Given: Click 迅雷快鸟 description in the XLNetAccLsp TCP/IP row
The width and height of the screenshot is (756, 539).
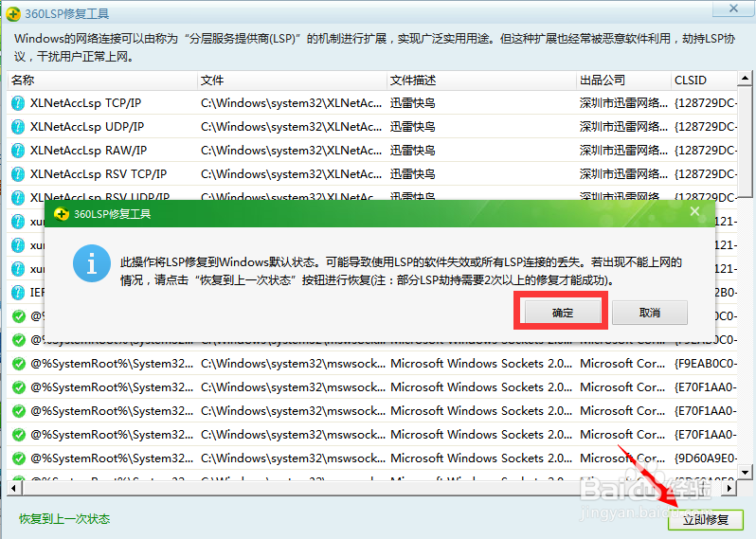Looking at the screenshot, I should tap(413, 103).
